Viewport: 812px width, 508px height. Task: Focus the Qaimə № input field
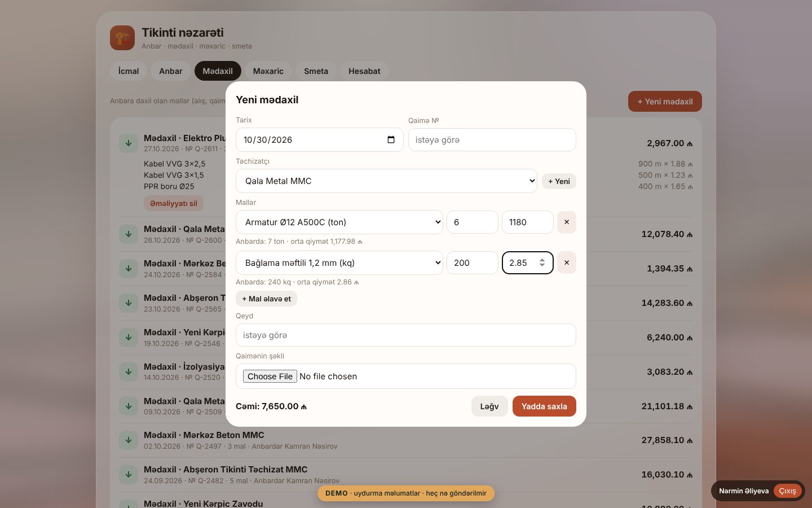[492, 140]
